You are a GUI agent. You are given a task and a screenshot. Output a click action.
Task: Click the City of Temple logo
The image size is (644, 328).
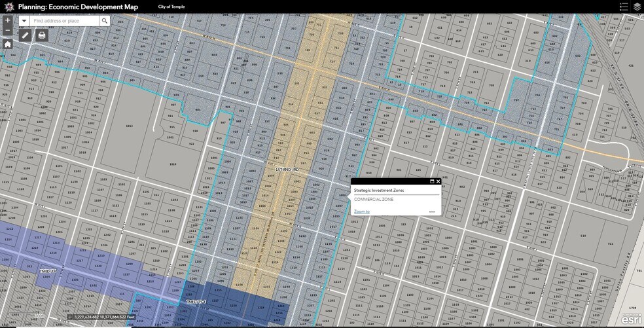pos(7,7)
